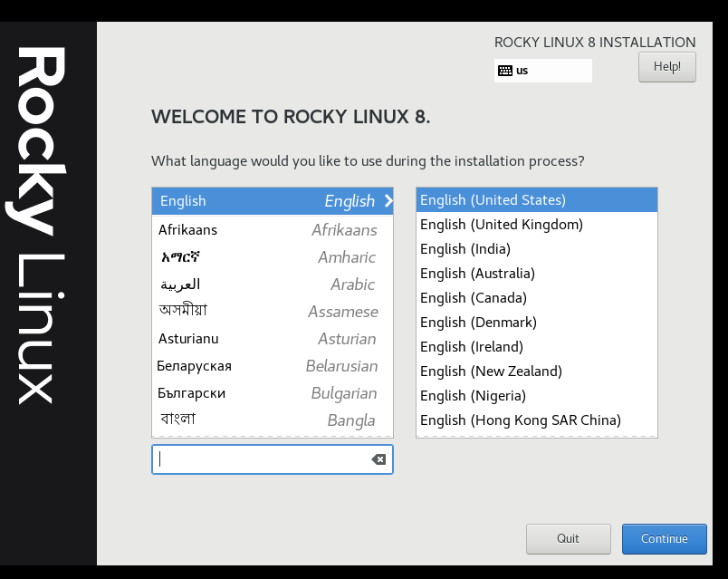Quit the installer
This screenshot has height=579, width=728.
pos(569,538)
